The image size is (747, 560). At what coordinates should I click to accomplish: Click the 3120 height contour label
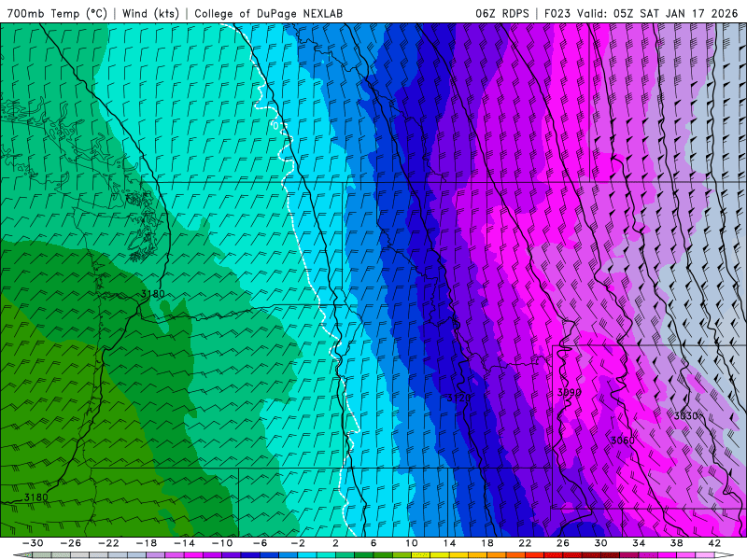458,398
